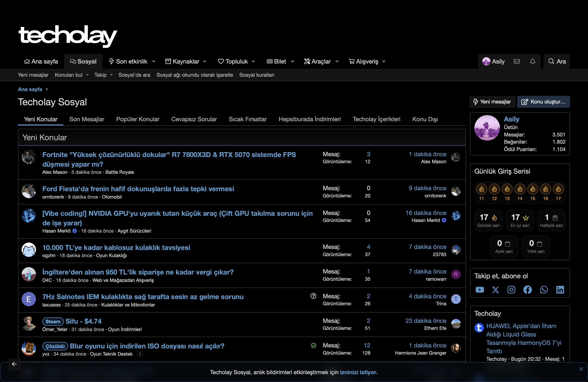Click the day 17 flame streak icon
The image size is (588, 382).
point(558,189)
